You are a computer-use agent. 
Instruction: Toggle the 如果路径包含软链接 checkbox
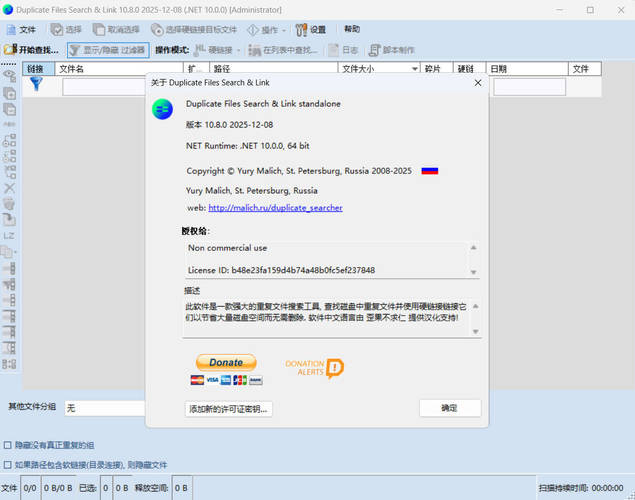(x=8, y=465)
